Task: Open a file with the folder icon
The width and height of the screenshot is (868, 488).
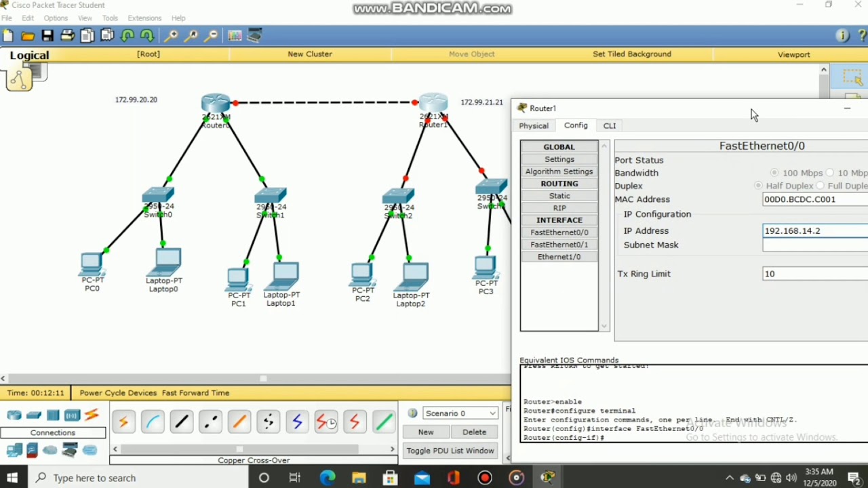Action: click(x=28, y=36)
